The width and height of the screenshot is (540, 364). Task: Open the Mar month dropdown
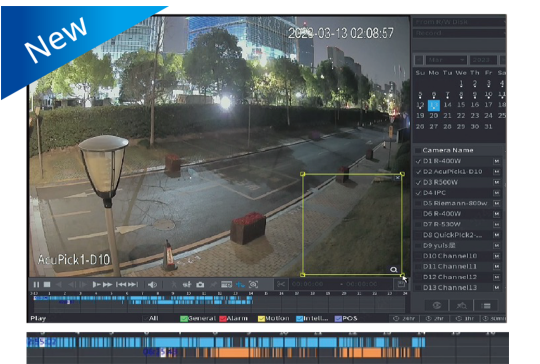click(446, 60)
